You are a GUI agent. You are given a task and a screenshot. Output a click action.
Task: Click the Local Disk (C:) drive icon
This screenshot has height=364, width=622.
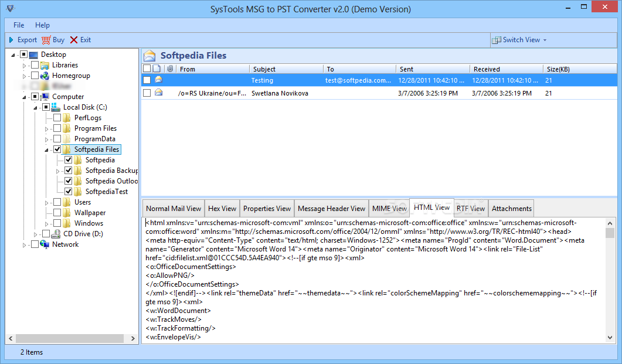(56, 107)
